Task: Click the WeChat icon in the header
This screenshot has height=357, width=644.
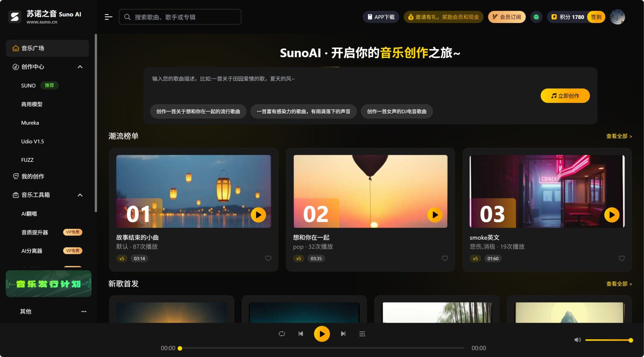Action: click(536, 17)
